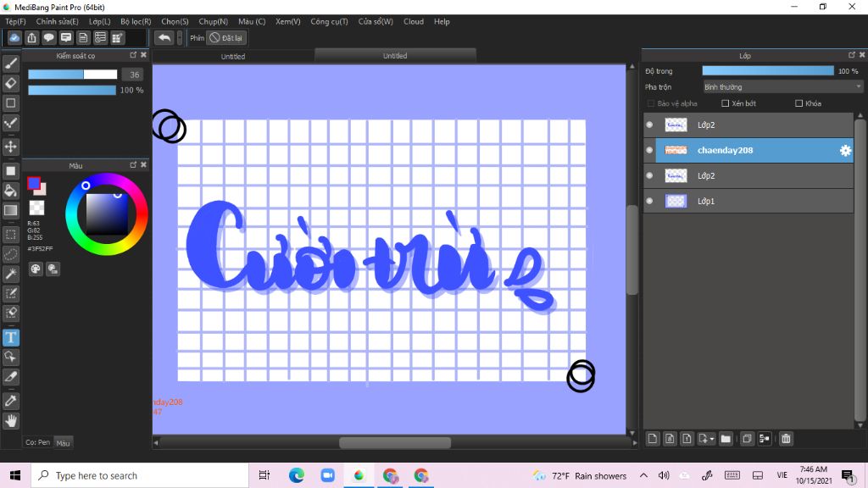Expand the add special layer dropdown arrow

(712, 440)
